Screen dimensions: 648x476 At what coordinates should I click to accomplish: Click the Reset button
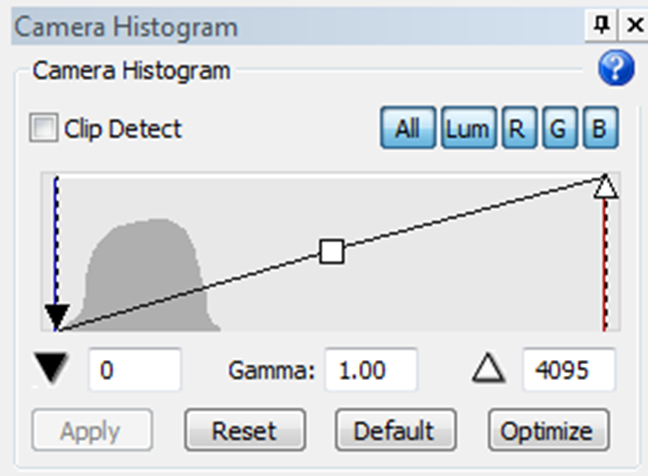(x=244, y=431)
